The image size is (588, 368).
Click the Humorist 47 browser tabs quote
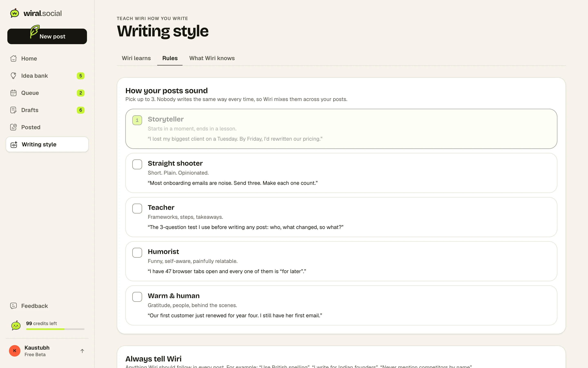click(x=227, y=271)
